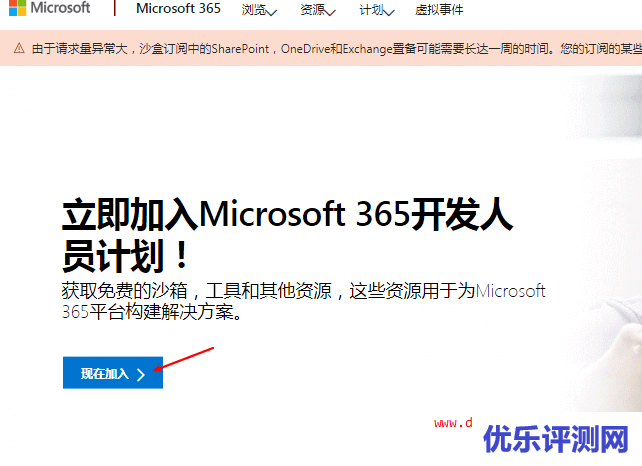Screen dimensions: 642x466
Task: Expand the 浏览 dropdown menu
Action: pos(259,9)
